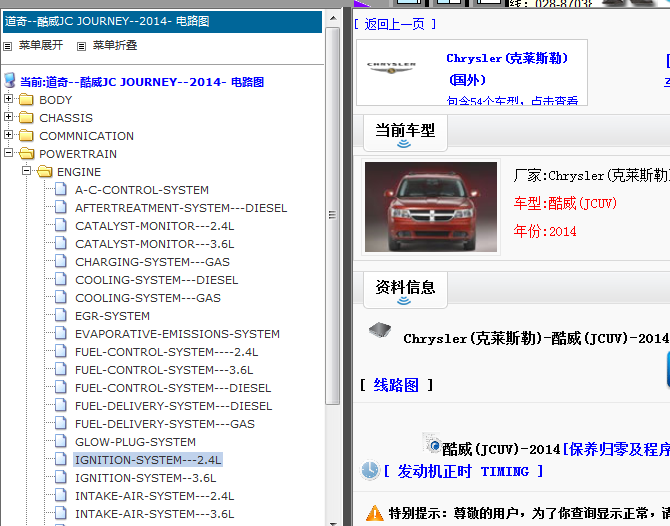Screen dimensions: 670x526
Task: Select IGNITION-SYSTEM---2.4L entry
Action: (148, 460)
